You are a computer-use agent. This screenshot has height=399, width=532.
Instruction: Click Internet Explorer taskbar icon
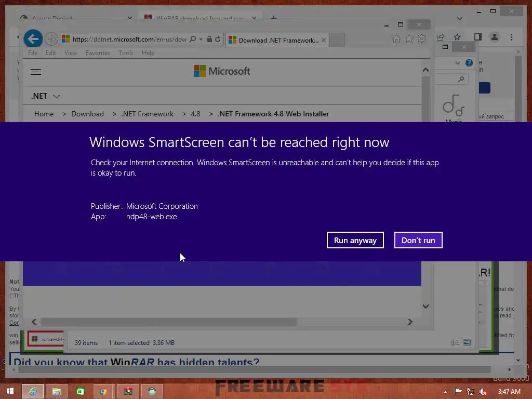click(x=33, y=392)
